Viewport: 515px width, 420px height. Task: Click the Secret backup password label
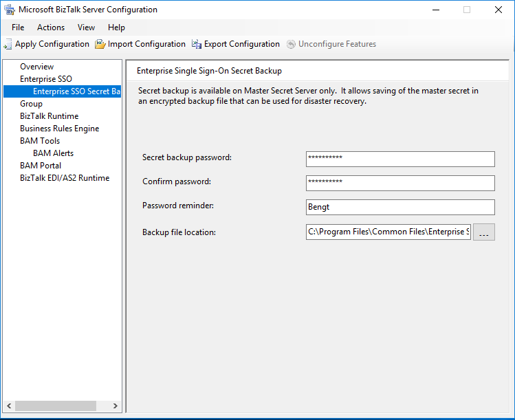[187, 157]
